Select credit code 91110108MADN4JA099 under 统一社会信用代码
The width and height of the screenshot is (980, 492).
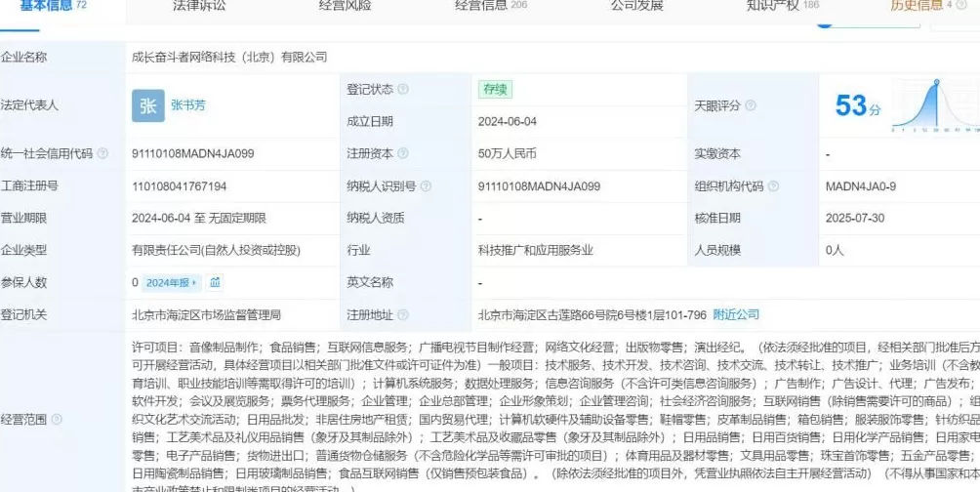point(193,154)
